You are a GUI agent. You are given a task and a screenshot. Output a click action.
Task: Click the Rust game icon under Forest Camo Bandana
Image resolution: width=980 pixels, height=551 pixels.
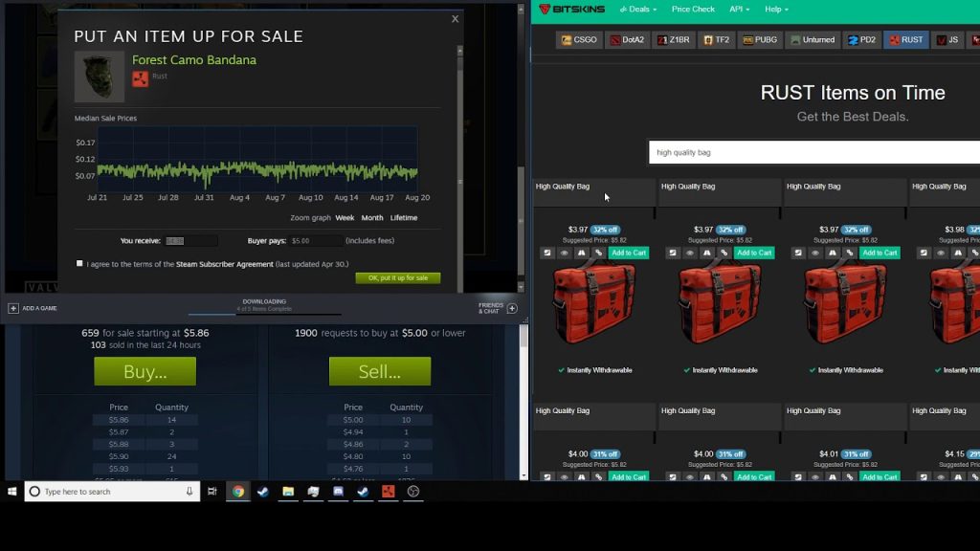(140, 78)
